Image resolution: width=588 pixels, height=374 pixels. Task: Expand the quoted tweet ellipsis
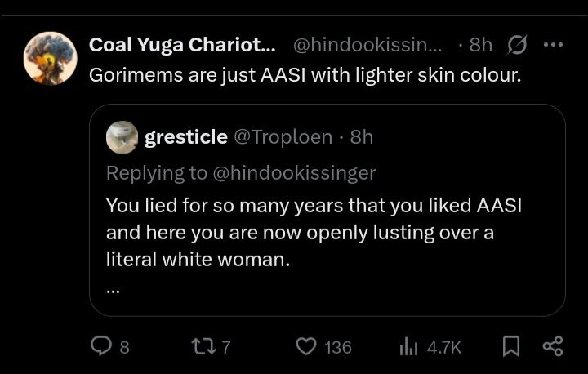point(113,287)
